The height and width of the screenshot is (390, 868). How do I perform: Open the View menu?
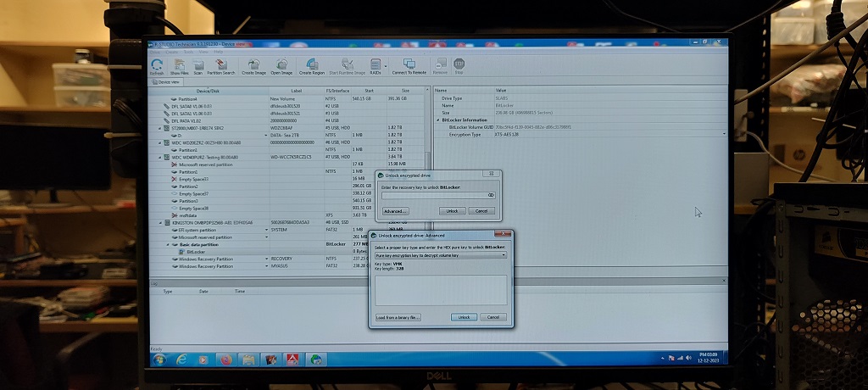[203, 52]
